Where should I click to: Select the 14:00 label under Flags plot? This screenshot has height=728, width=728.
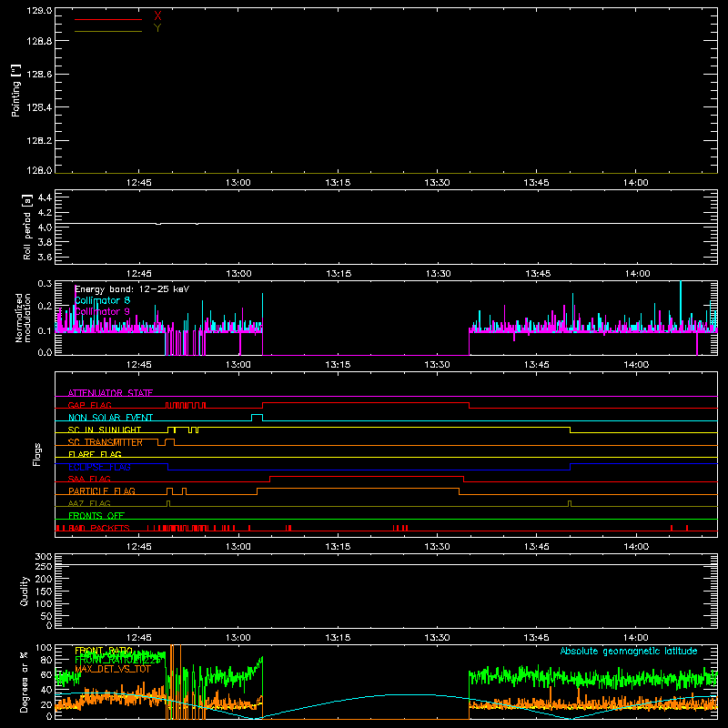[x=636, y=547]
